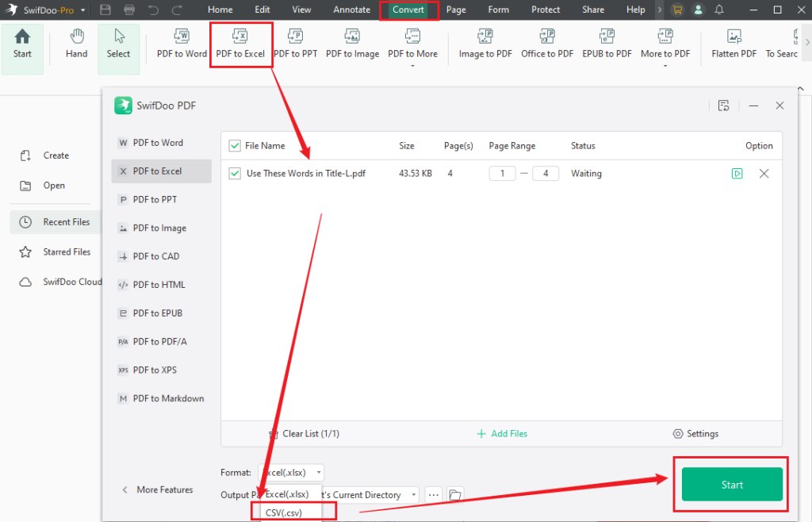Open the PDF to More ribbon tool
This screenshot has width=812, height=522.
pos(412,47)
